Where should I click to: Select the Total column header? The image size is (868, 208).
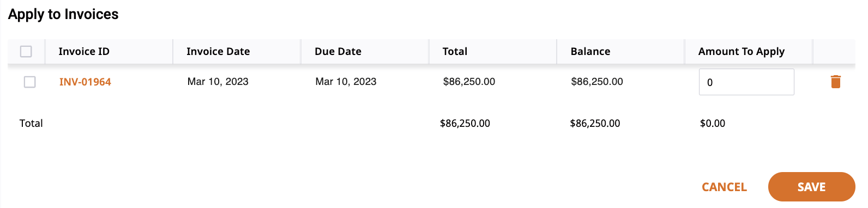point(455,51)
